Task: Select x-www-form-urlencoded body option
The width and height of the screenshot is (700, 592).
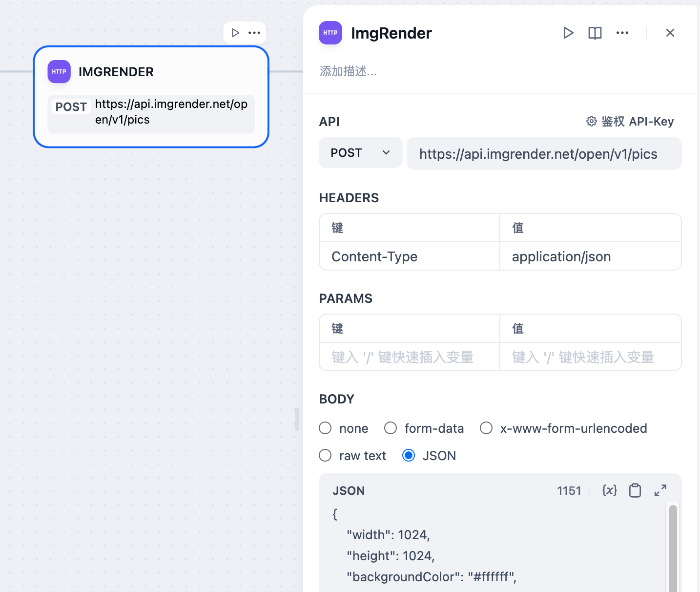Action: click(x=486, y=428)
